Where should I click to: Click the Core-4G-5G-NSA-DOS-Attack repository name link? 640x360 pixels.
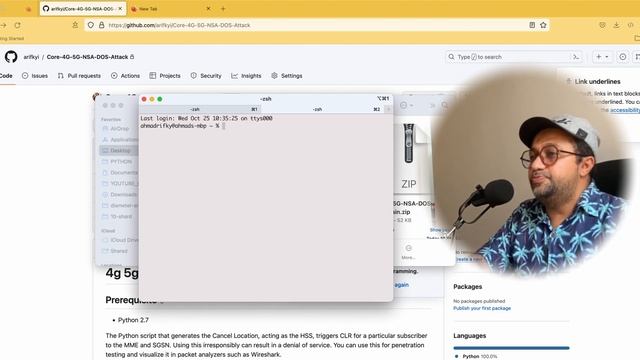87,57
